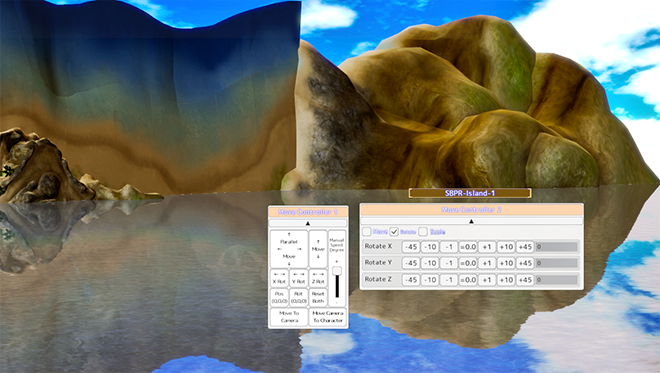
Task: Click the Parallel Move arrows pad
Action: (289, 249)
